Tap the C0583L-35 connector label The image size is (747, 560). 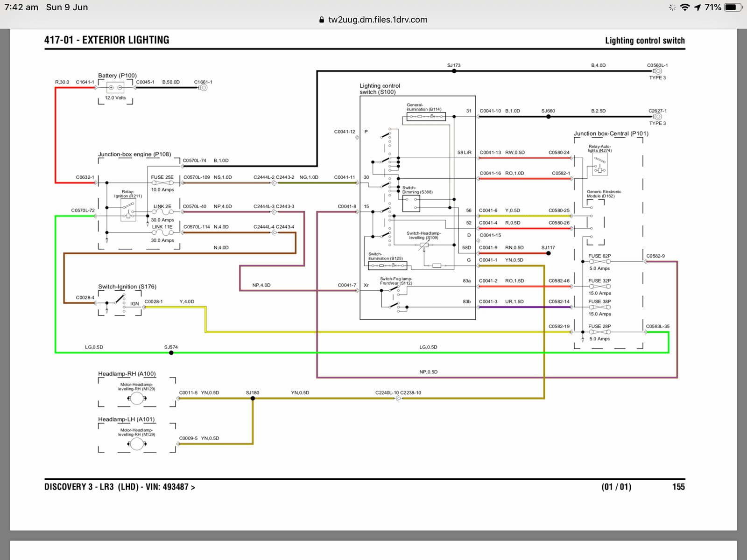coord(658,327)
